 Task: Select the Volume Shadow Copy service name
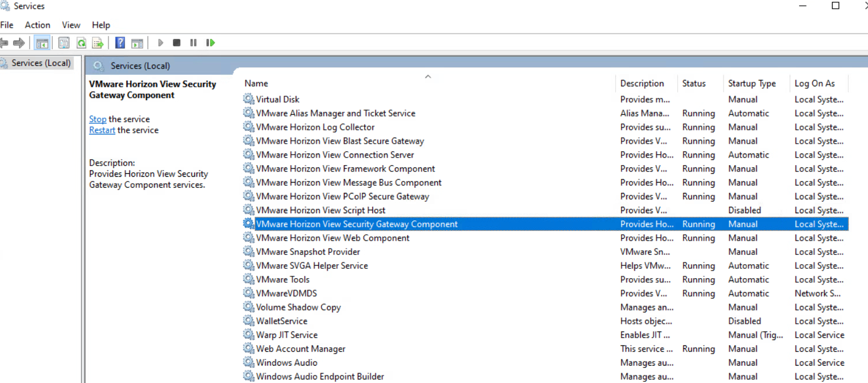click(x=299, y=308)
